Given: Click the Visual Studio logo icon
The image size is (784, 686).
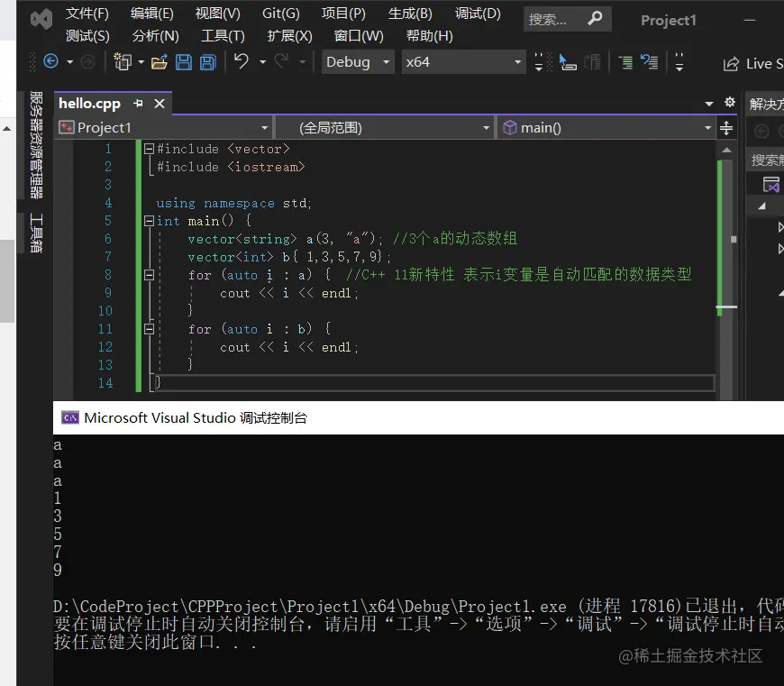Looking at the screenshot, I should pyautogui.click(x=41, y=20).
